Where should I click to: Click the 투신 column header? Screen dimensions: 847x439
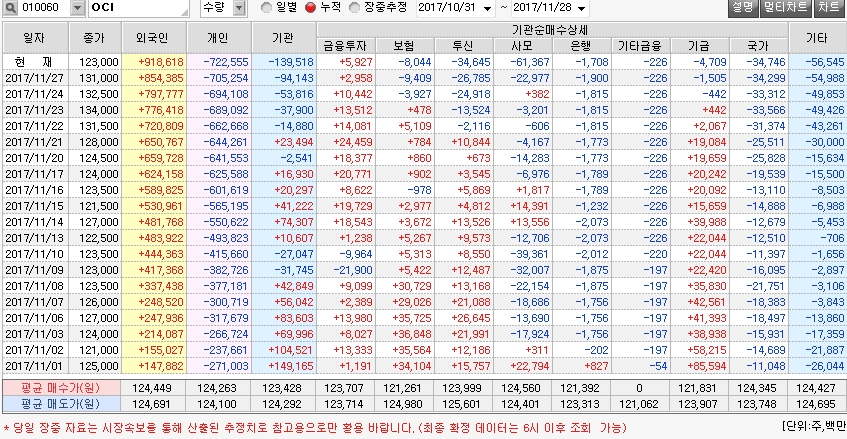[x=463, y=46]
